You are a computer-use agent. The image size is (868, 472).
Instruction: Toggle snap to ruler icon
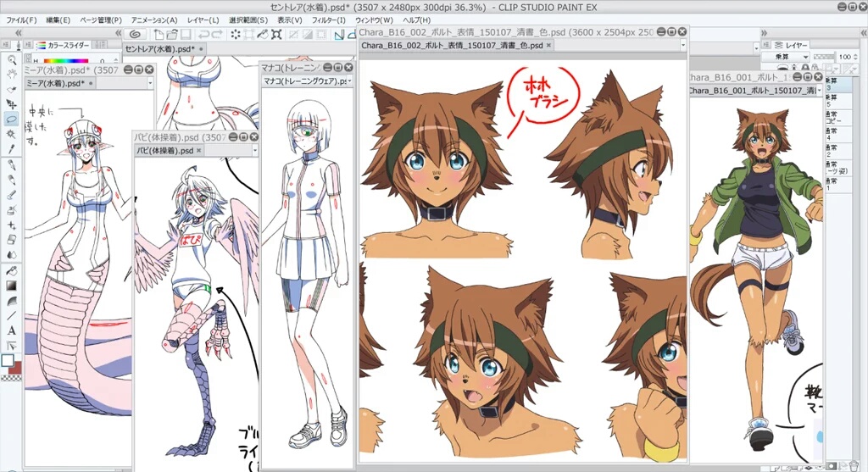(x=338, y=35)
